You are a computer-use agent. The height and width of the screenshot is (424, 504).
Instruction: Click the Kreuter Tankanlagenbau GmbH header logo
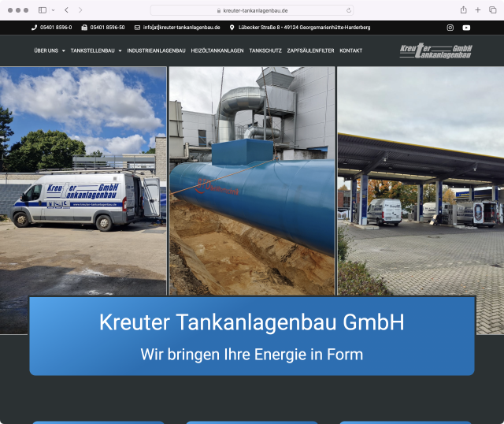[x=435, y=50]
